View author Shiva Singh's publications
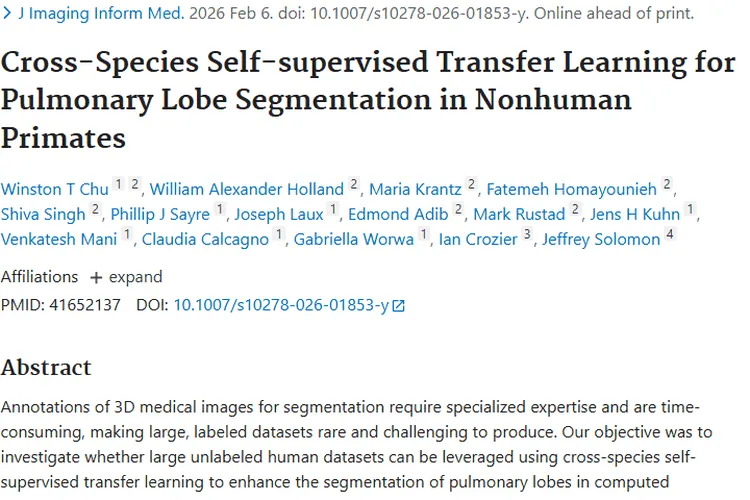 pos(43,214)
